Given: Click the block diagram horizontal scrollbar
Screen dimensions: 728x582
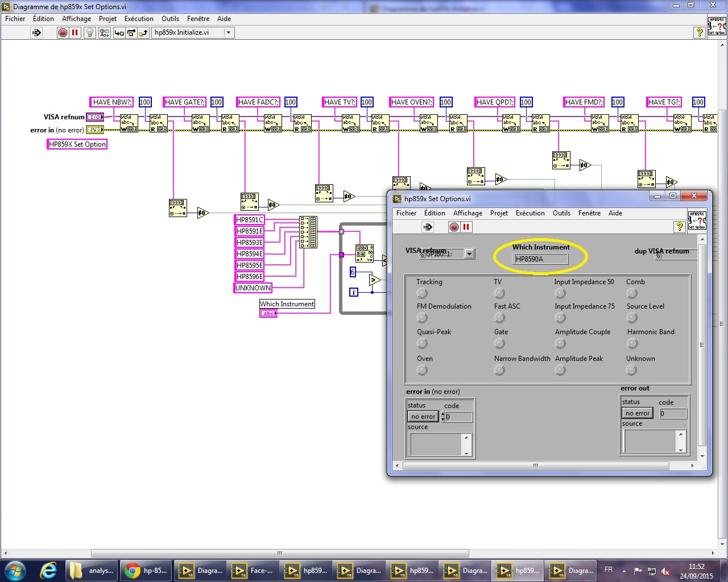Looking at the screenshot, I should (280, 553).
